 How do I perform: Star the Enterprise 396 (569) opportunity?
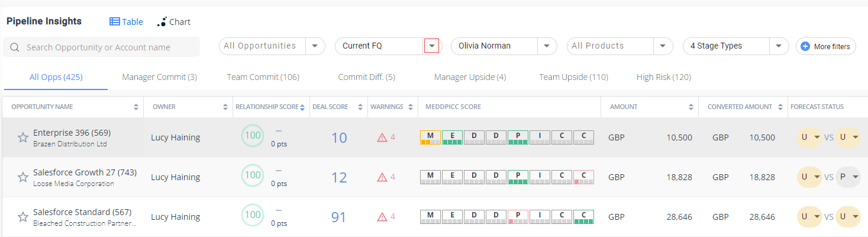(x=22, y=138)
